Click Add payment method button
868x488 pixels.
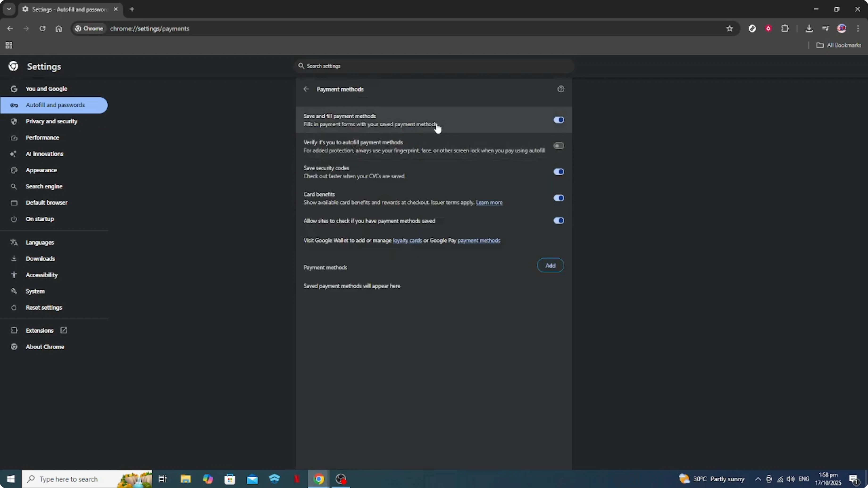(550, 265)
